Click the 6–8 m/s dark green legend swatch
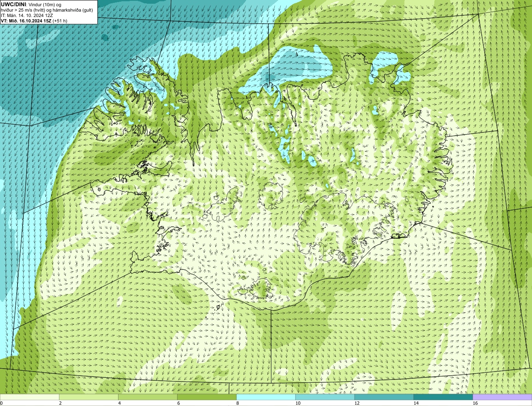 (207, 397)
